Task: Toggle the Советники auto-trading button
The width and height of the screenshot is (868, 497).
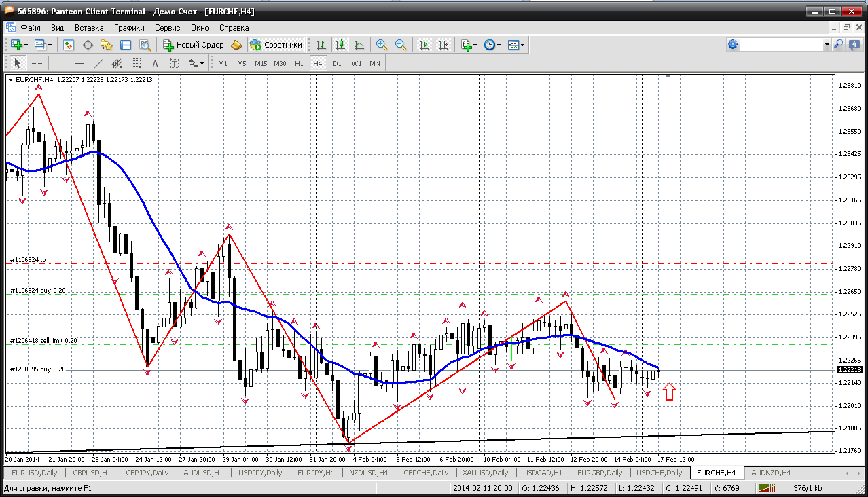Action: click(x=276, y=45)
